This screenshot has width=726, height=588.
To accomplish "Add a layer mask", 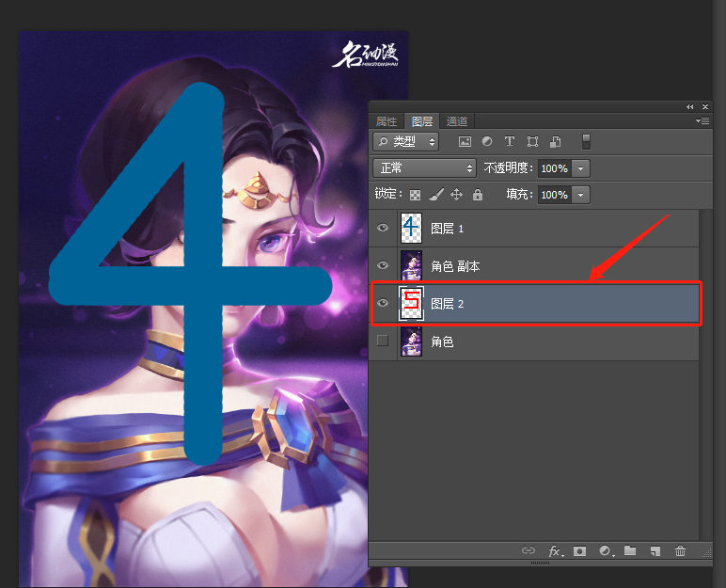I will (x=580, y=551).
